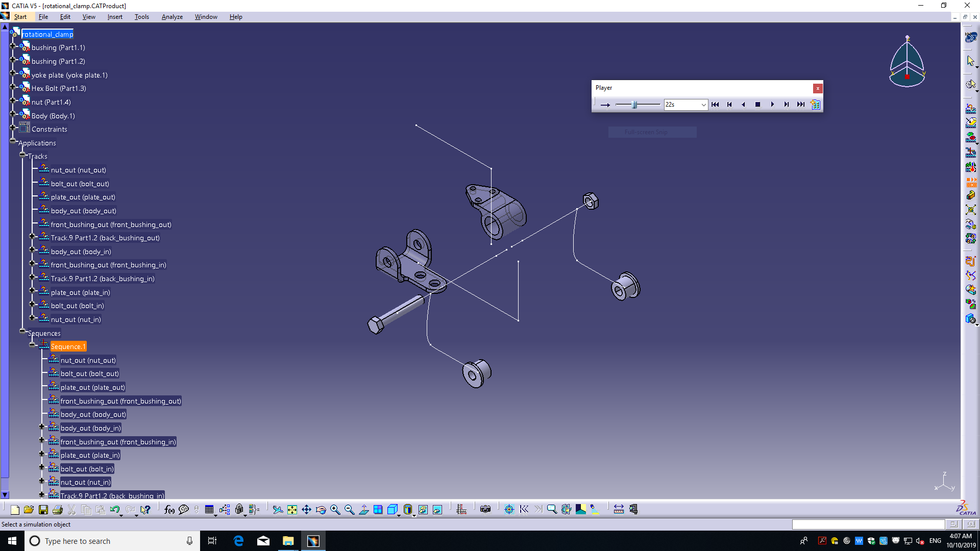Open the 22s time dropdown
The width and height of the screenshot is (980, 551).
click(703, 105)
